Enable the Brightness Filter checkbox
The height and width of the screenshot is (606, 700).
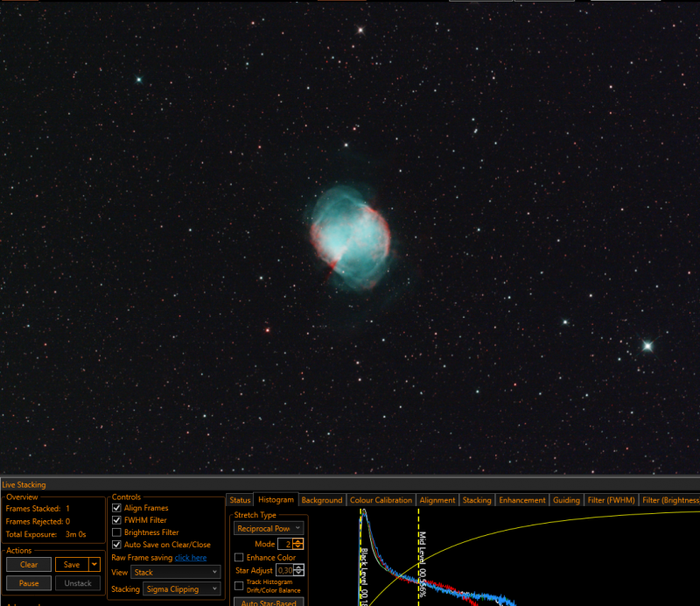click(x=116, y=532)
